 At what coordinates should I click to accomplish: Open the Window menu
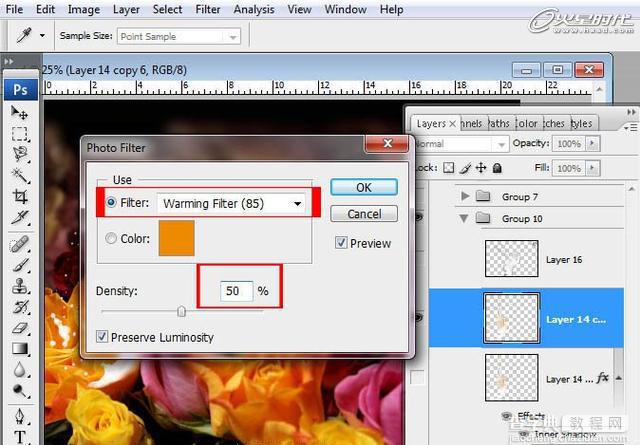pyautogui.click(x=345, y=9)
